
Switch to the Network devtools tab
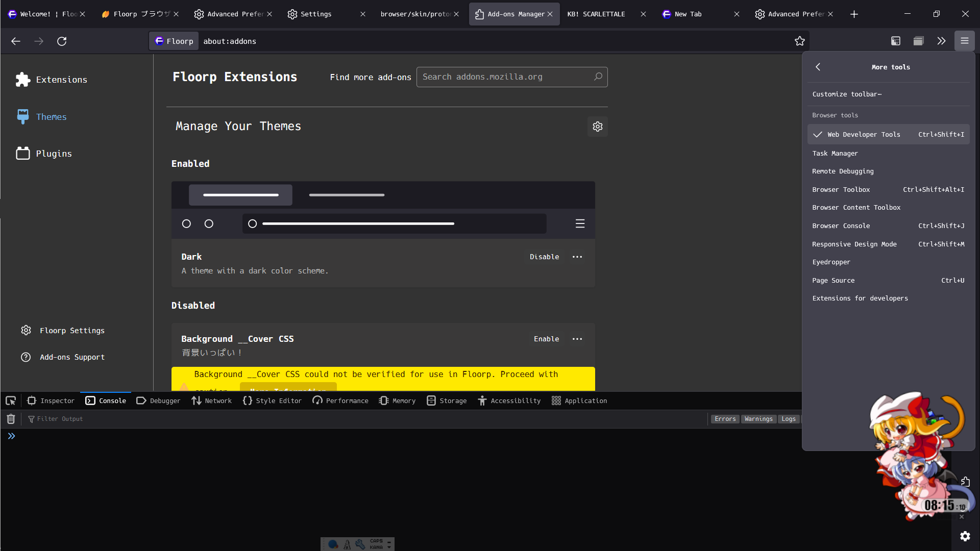(212, 401)
